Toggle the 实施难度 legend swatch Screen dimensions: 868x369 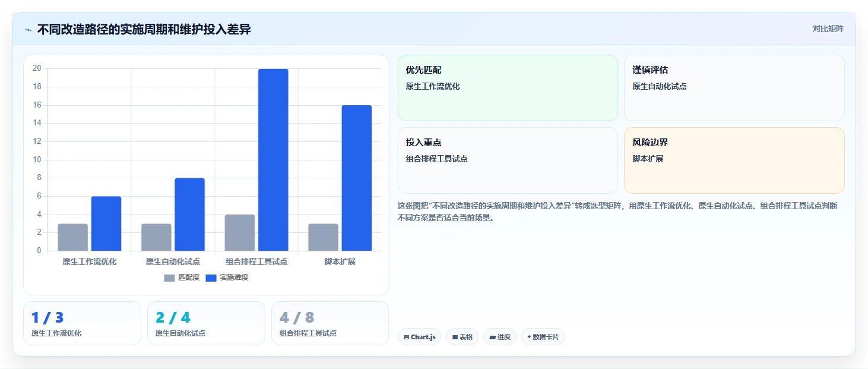tap(211, 278)
